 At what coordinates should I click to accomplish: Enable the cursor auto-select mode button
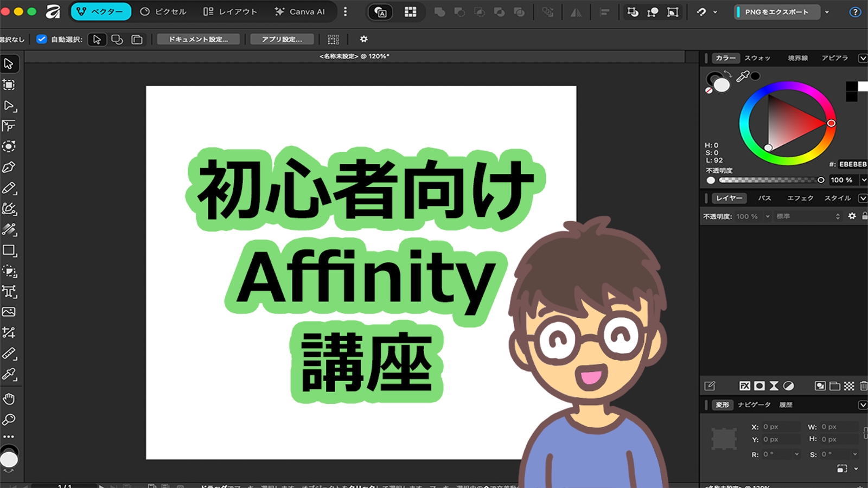coord(97,39)
